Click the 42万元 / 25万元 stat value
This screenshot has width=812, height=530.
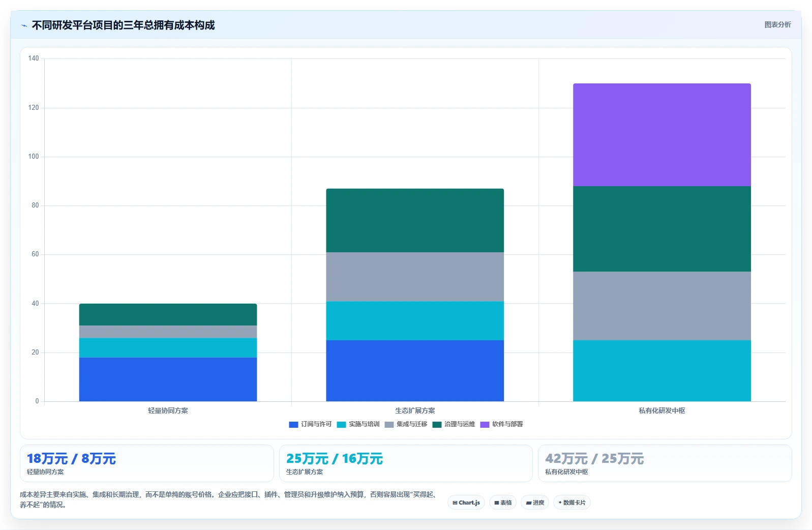(x=594, y=459)
